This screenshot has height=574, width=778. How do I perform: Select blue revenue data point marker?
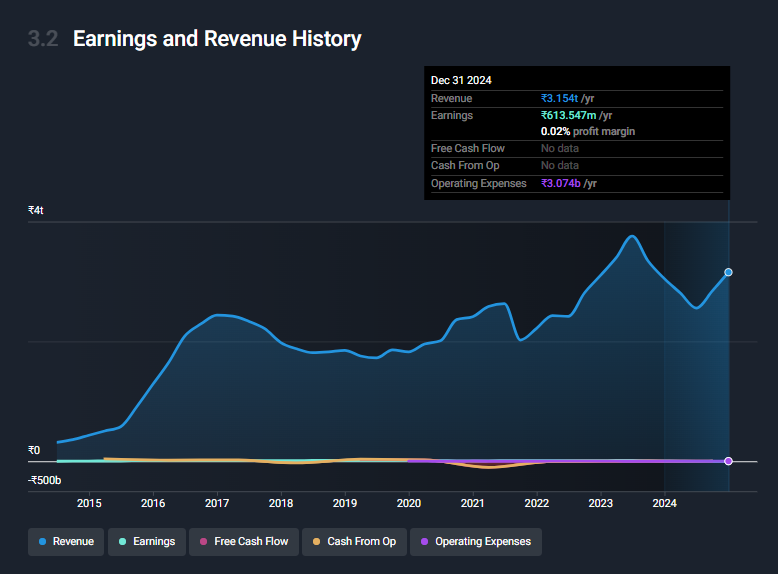click(x=728, y=272)
